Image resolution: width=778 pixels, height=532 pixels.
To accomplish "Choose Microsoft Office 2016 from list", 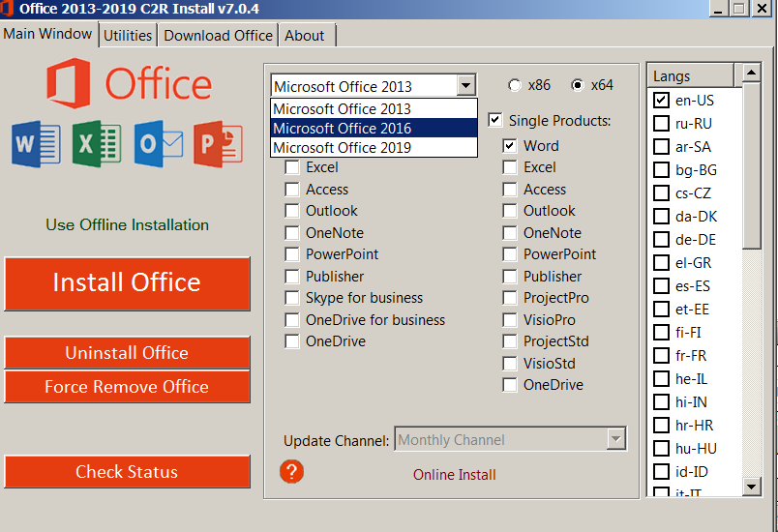I will (374, 128).
